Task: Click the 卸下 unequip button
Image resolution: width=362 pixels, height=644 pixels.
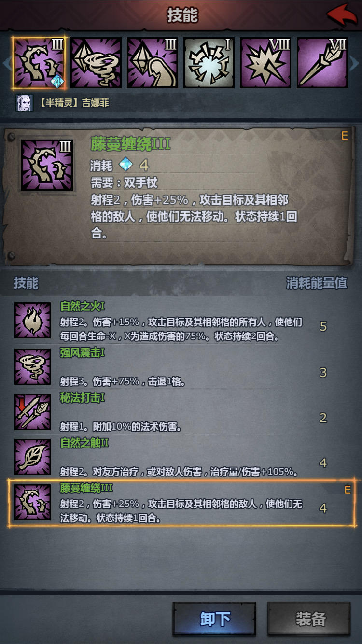Action: click(x=214, y=618)
